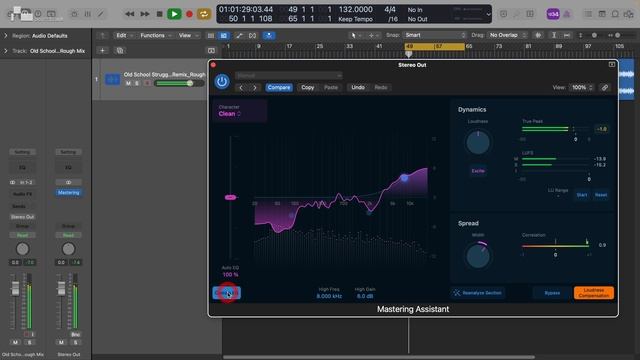Toggle the Excite button under Loudness
This screenshot has width=640, height=360.
click(478, 171)
